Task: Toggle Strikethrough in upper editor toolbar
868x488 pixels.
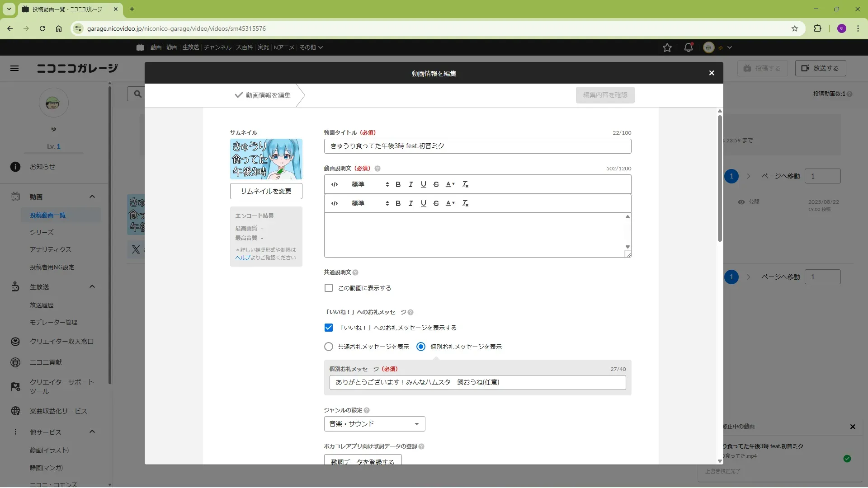Action: coord(436,184)
